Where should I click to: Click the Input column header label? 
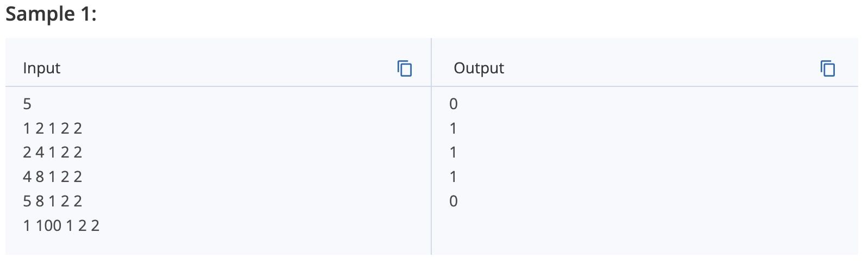pos(42,68)
